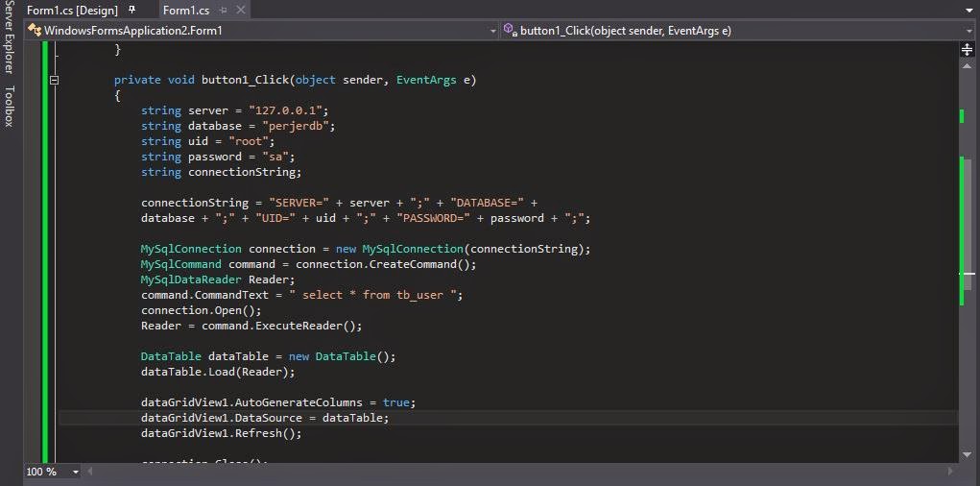
Task: Select the Form1.cs code tab
Action: 186,10
